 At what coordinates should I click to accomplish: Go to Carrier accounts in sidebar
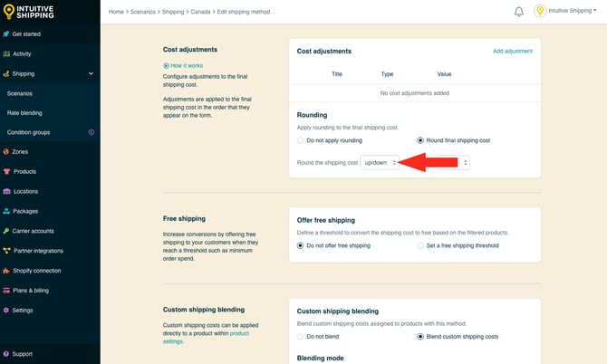33,231
